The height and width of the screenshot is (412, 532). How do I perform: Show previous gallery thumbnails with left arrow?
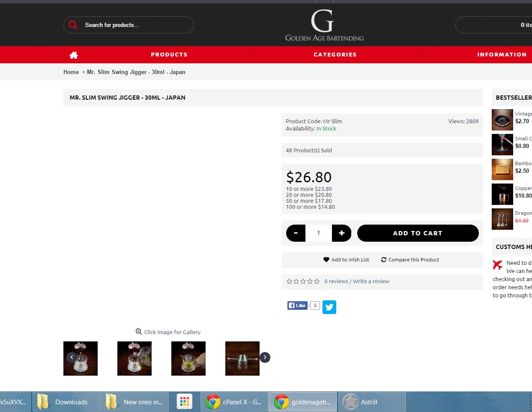pos(72,357)
